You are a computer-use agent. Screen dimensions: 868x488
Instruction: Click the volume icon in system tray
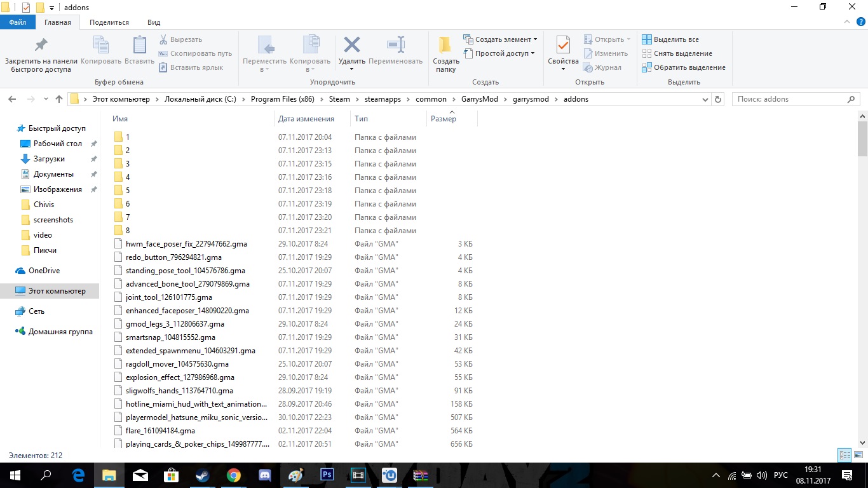[761, 475]
